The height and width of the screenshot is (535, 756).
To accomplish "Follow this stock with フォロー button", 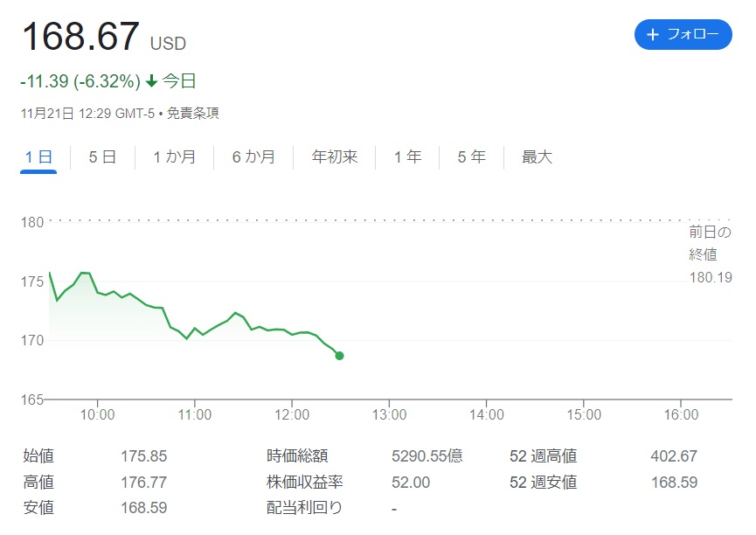I will (x=683, y=34).
